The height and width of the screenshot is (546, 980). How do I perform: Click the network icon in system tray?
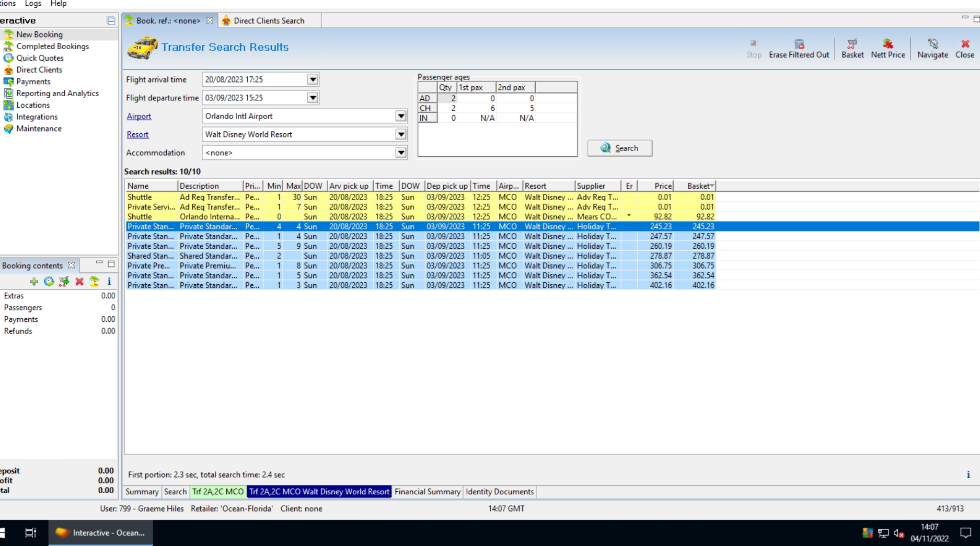(883, 533)
